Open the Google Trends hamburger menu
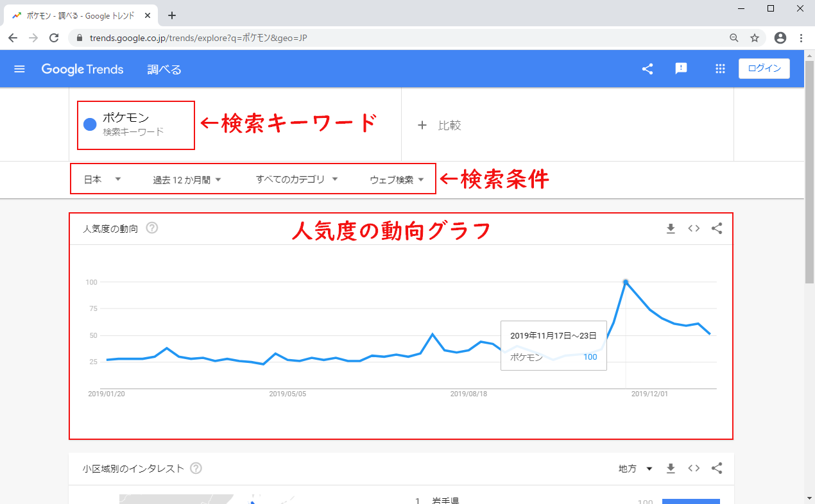815x504 pixels. (x=19, y=69)
